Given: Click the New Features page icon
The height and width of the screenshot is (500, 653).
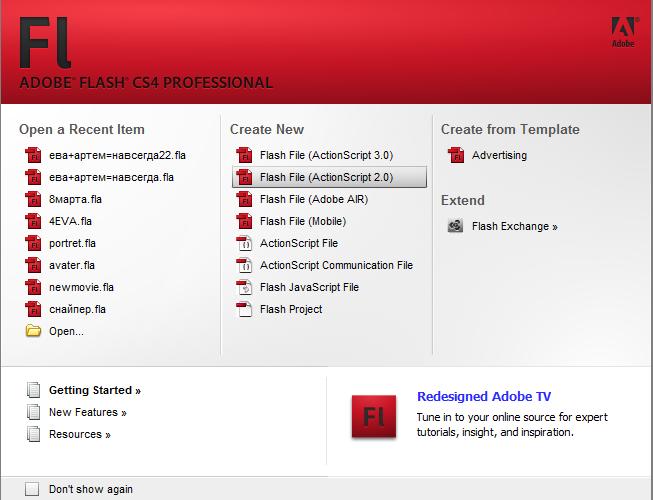Looking at the screenshot, I should 33,412.
